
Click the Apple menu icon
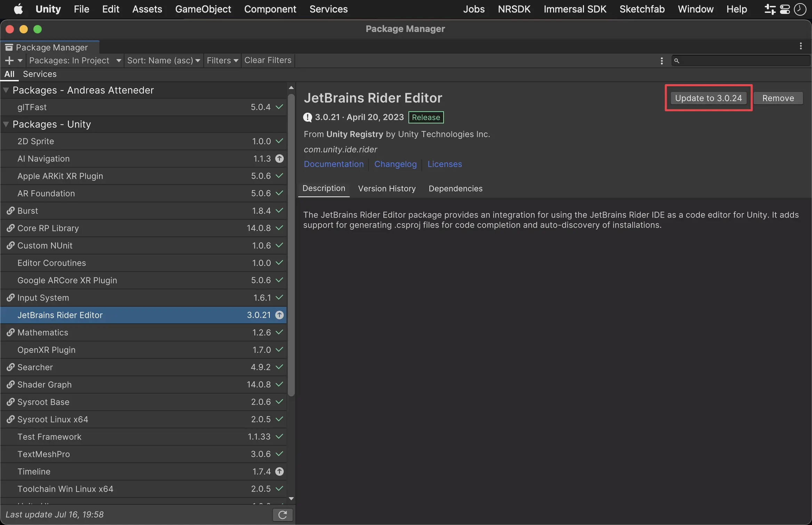click(18, 9)
